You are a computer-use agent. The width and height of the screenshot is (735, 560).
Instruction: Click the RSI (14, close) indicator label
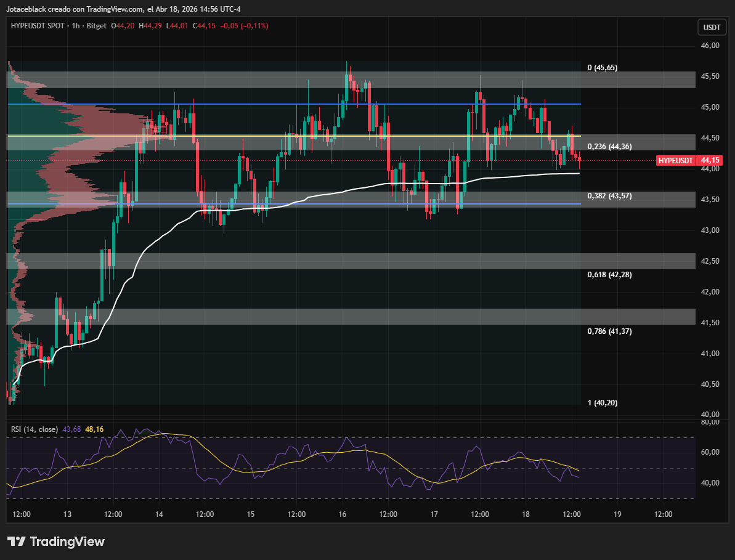pos(35,429)
